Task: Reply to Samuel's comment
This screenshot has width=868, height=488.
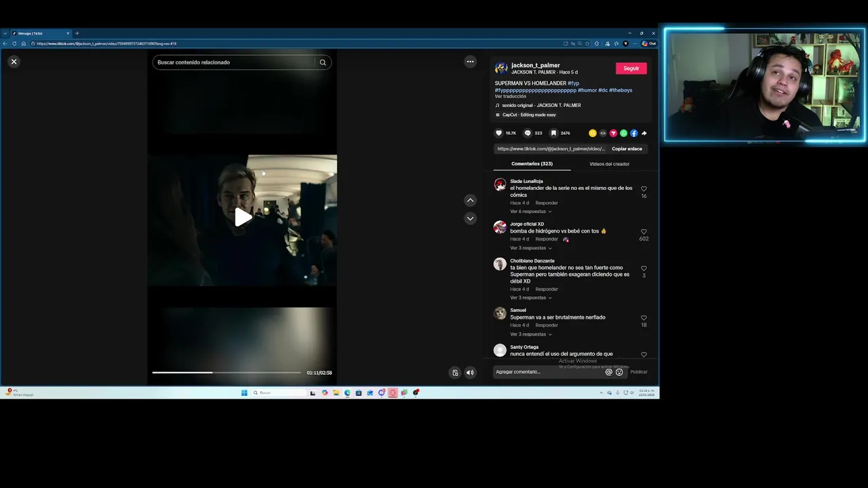Action: (x=547, y=325)
